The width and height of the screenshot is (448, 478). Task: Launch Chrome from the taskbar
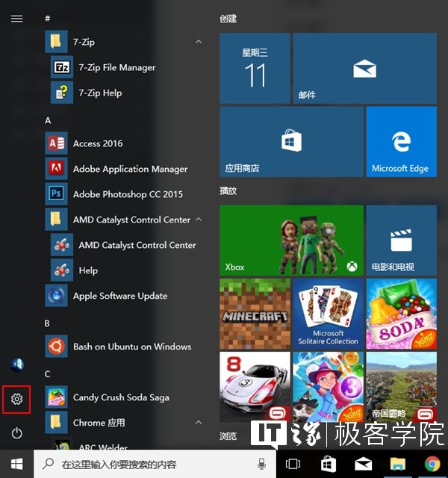432,464
